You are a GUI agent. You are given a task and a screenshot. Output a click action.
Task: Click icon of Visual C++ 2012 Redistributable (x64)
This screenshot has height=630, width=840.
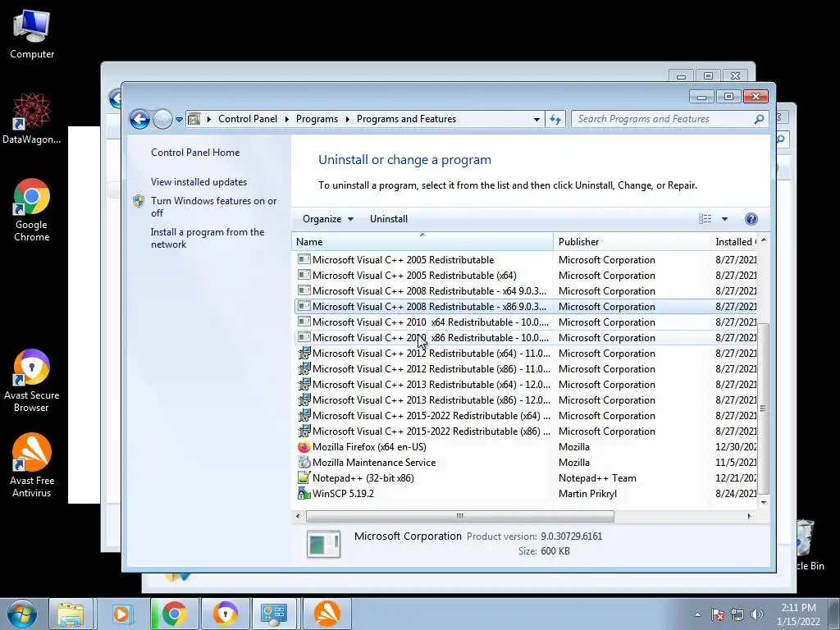(304, 353)
